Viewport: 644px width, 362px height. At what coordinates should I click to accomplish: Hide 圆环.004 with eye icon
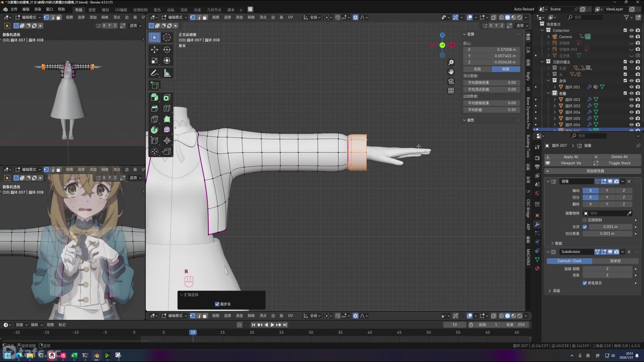(x=631, y=112)
